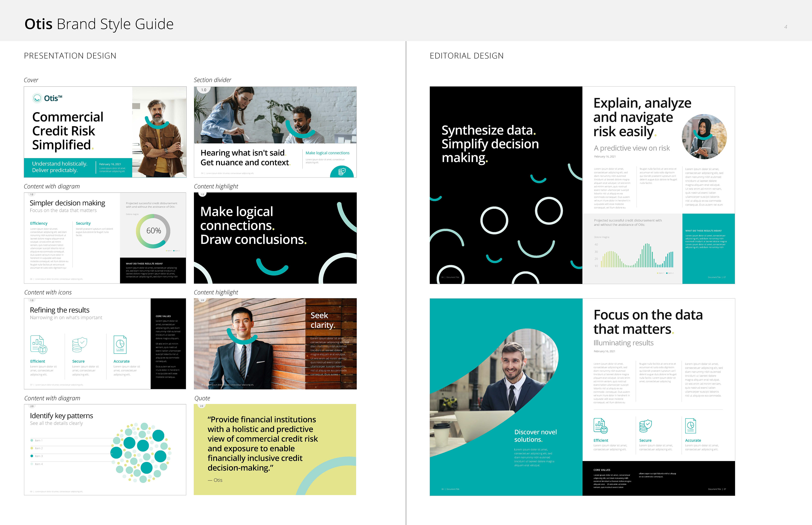
Task: Click 'CORE VALUES' heading on the Refining the results slide
Action: point(163,316)
